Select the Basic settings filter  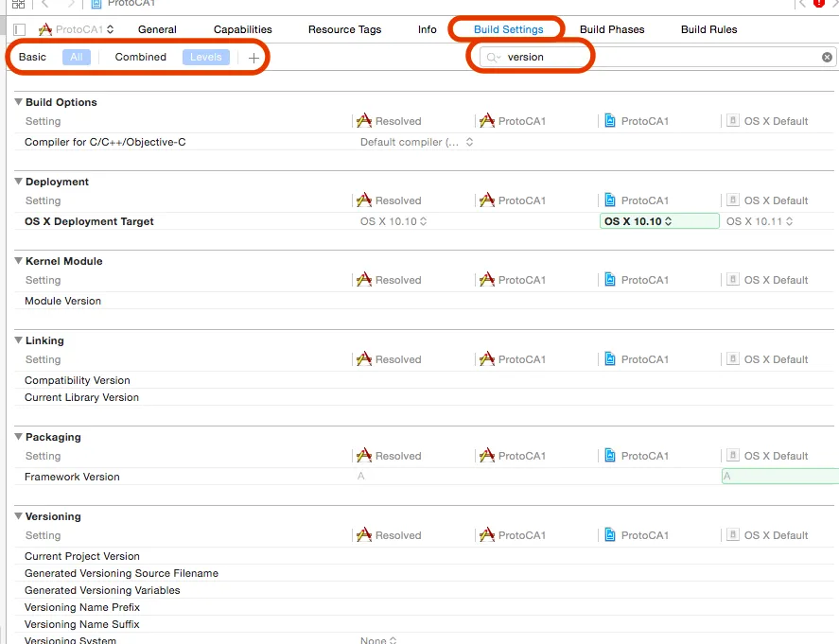[32, 57]
